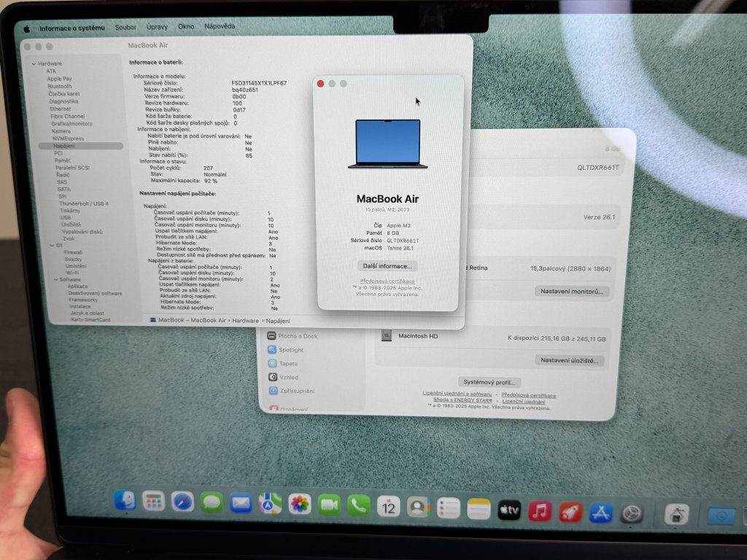This screenshot has height=560, width=747.
Task: Select Spotlight in the settings sidebar
Action: (290, 350)
